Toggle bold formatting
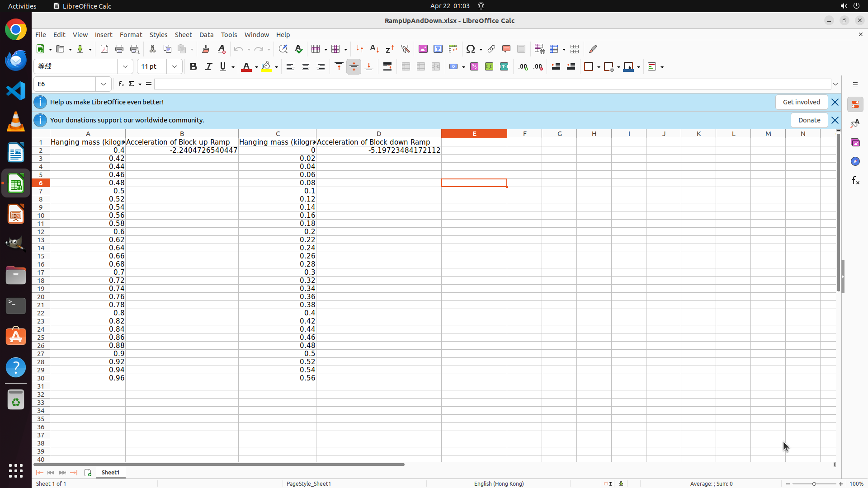868x488 pixels. click(x=193, y=67)
